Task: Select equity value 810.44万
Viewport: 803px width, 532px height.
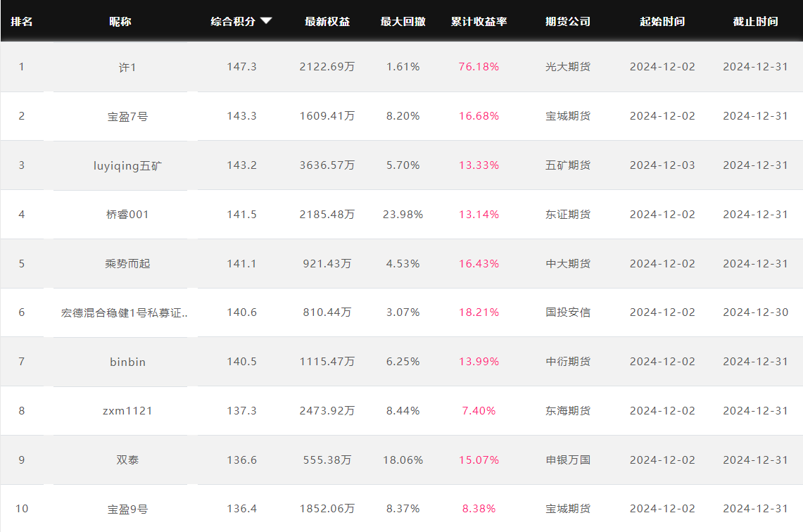Action: 327,312
